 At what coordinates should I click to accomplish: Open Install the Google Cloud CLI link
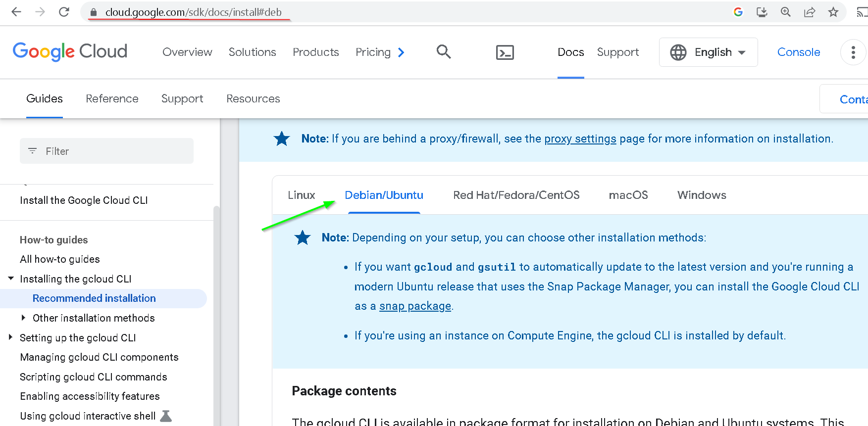84,200
